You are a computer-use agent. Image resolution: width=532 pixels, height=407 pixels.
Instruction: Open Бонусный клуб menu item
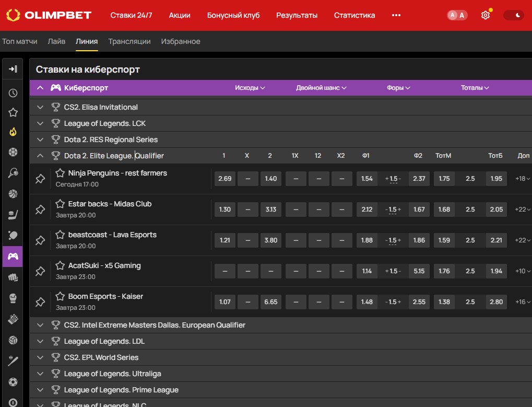pyautogui.click(x=233, y=15)
